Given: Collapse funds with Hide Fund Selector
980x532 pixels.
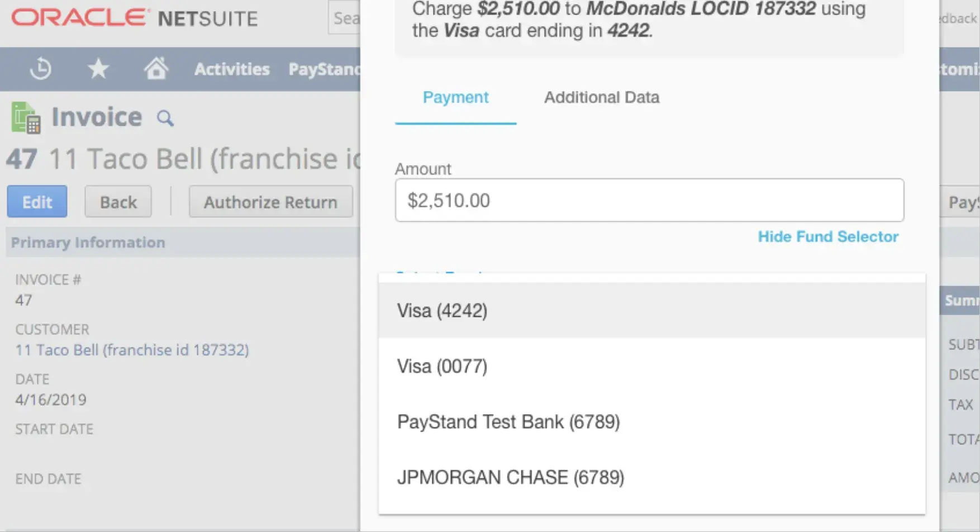Looking at the screenshot, I should tap(829, 236).
